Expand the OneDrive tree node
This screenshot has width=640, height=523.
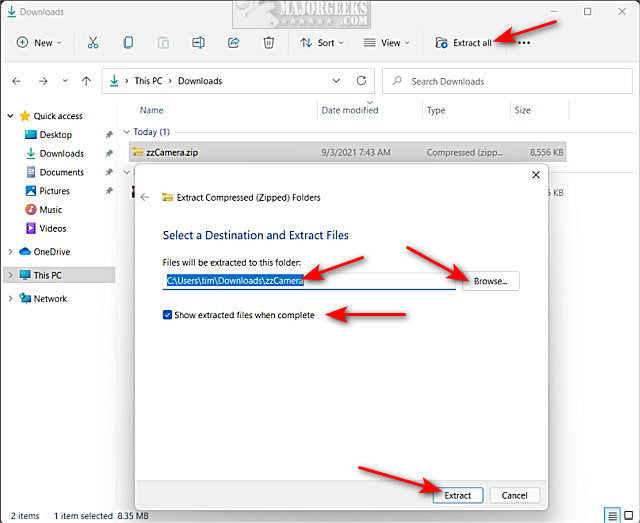(10, 252)
